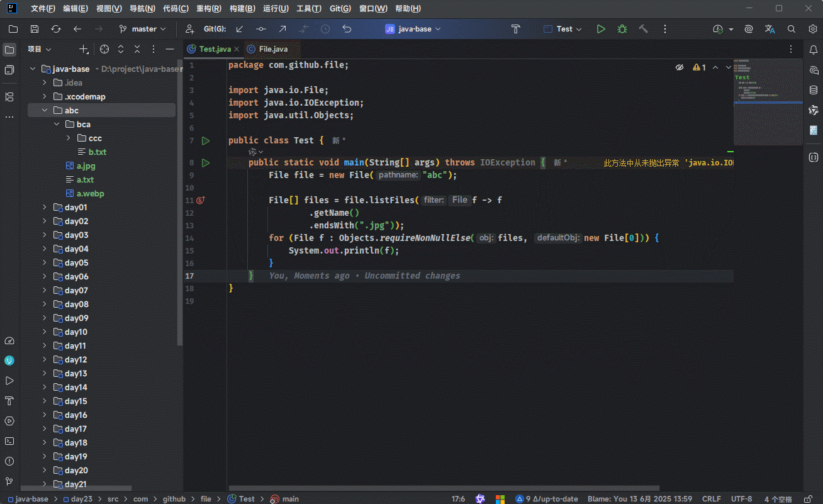823x504 pixels.
Task: Click the UTF-8 encoding in status bar
Action: [741, 499]
